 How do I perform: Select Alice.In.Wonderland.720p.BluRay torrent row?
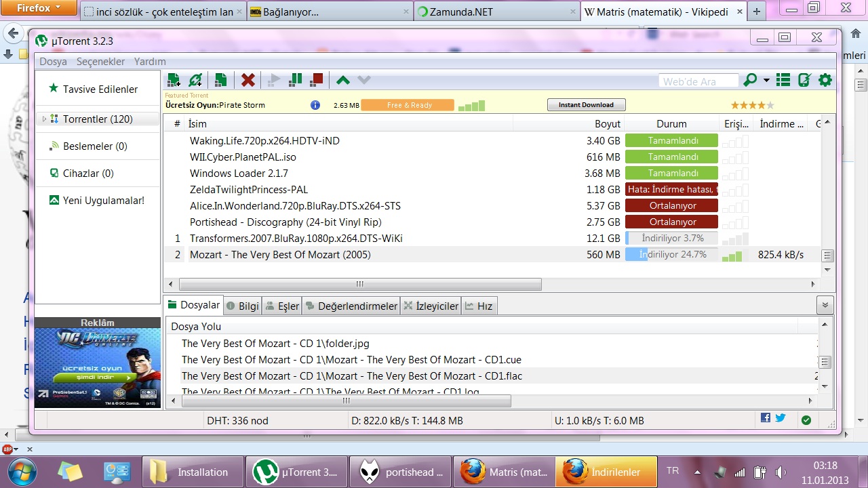pos(492,205)
